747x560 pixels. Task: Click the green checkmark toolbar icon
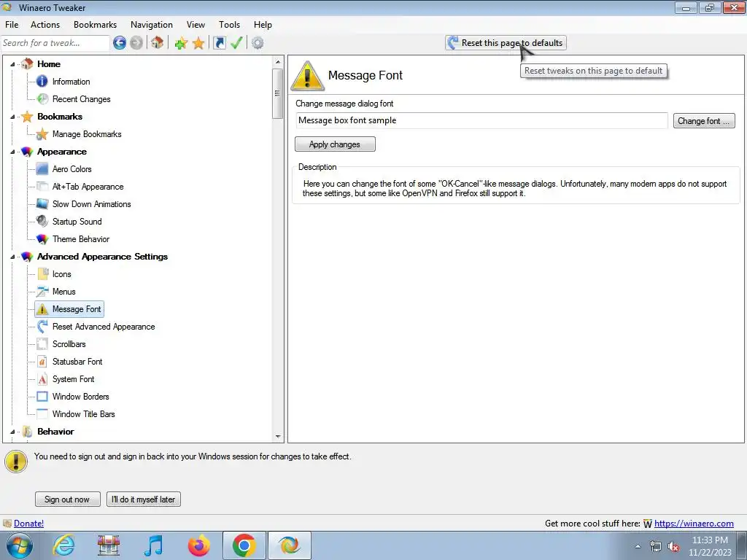tap(237, 43)
